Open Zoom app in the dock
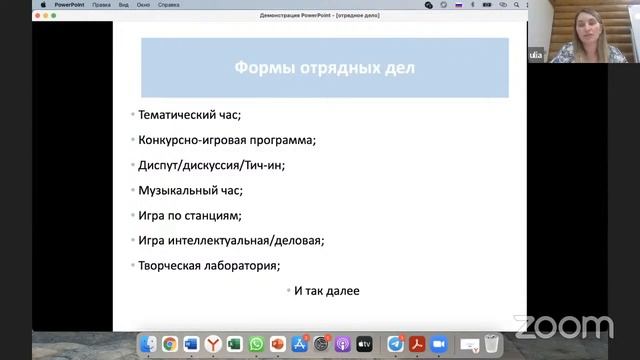Screen dimensions: 640x360 click(x=438, y=344)
